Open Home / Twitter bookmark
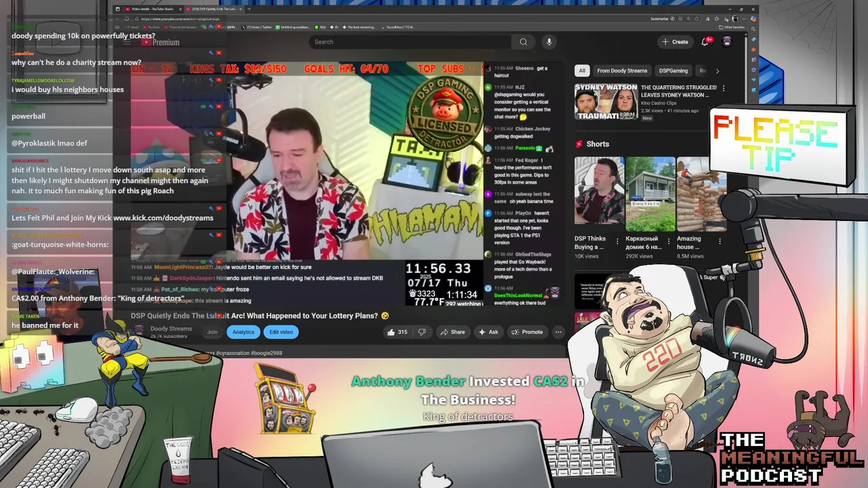The width and height of the screenshot is (868, 488). (x=257, y=27)
